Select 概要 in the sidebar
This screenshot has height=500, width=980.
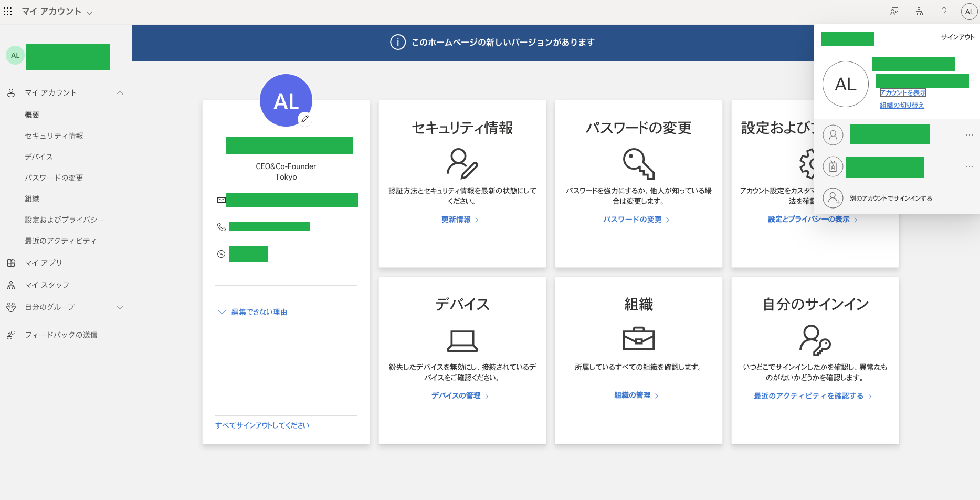32,114
